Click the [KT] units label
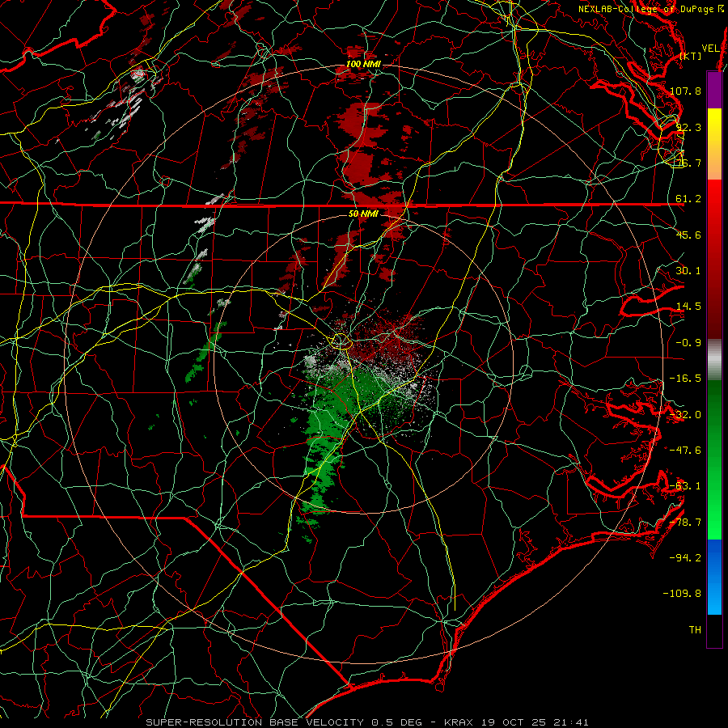Viewport: 728px width, 728px height. tap(691, 56)
